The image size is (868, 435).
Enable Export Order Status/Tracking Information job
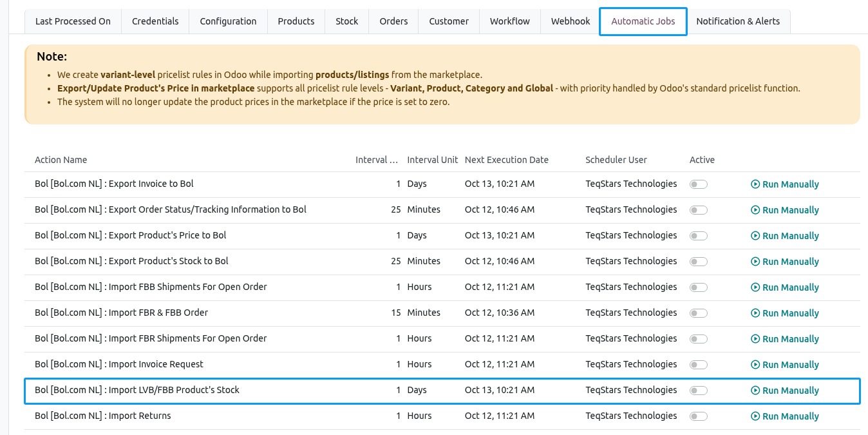tap(699, 210)
